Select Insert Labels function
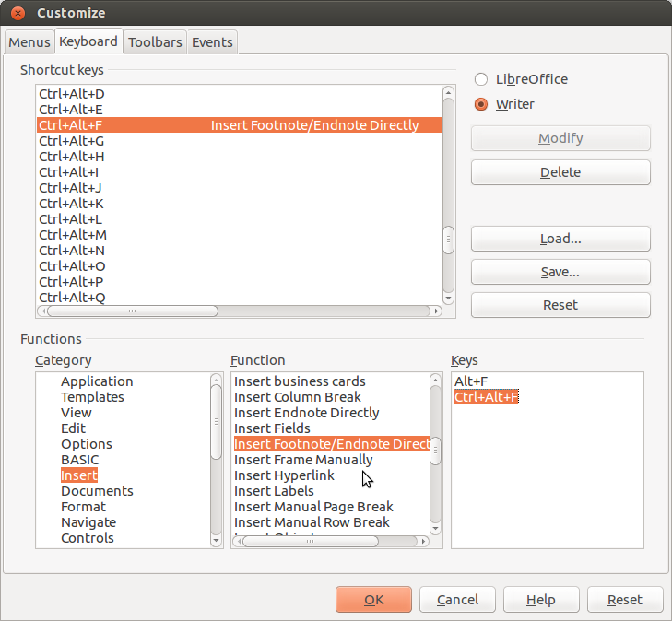672x621 pixels. 274,491
